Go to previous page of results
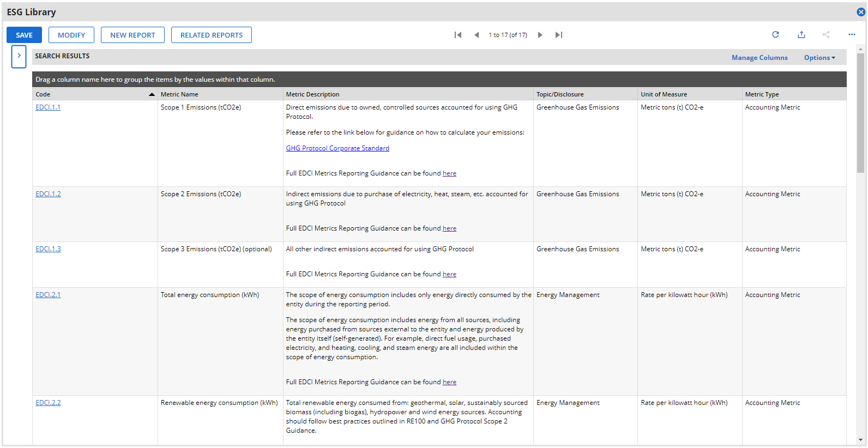Screen dimensions: 868x448 477,35
